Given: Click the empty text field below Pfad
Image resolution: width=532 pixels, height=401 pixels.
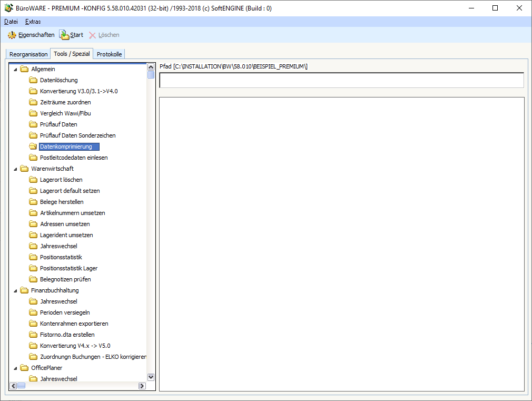Looking at the screenshot, I should click(x=341, y=80).
